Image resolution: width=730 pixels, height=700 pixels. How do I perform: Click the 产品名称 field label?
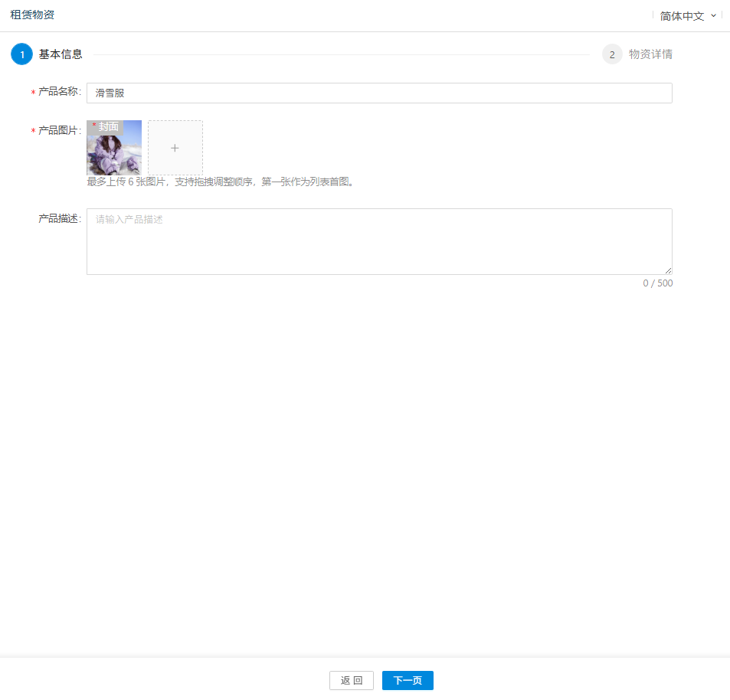tap(57, 92)
